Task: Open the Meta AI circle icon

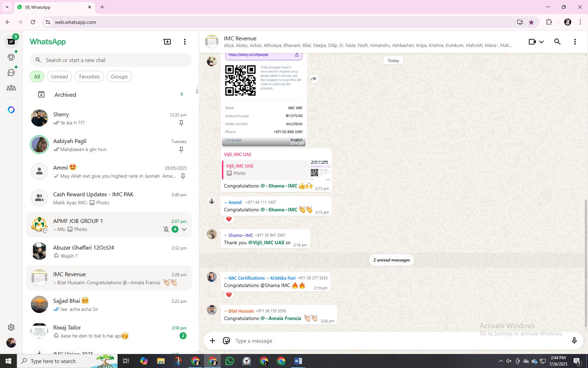Action: [11, 110]
